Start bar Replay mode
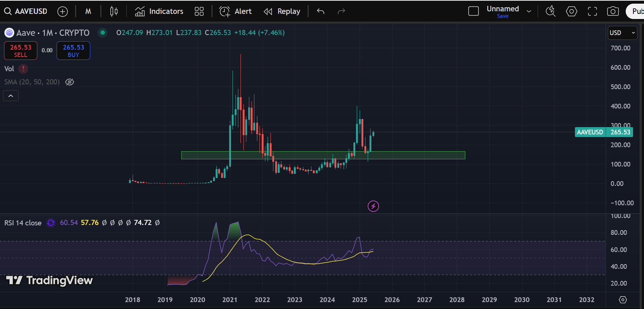The width and height of the screenshot is (644, 309). pyautogui.click(x=282, y=11)
